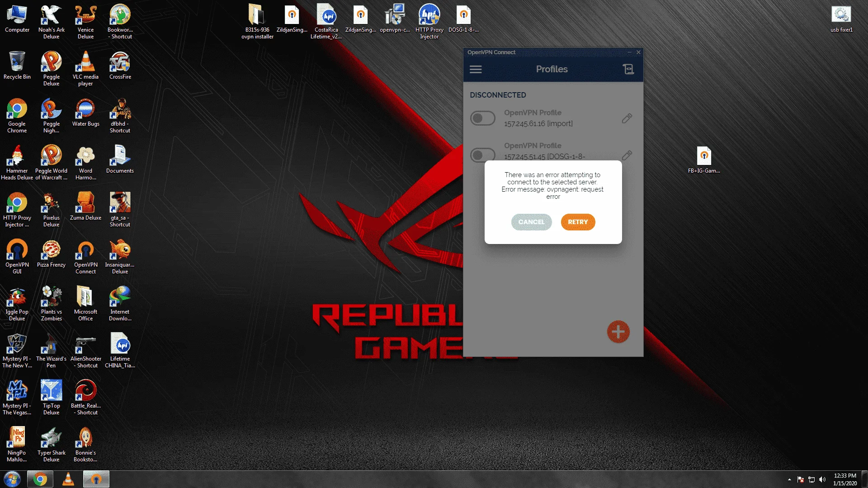The height and width of the screenshot is (488, 868).
Task: Open the OpenVPN Connect hamburger menu
Action: tap(476, 70)
